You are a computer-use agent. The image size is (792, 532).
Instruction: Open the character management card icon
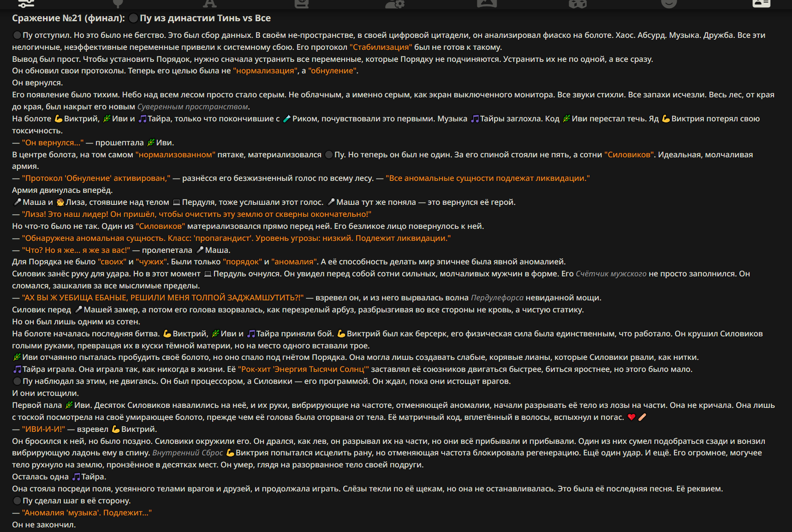click(761, 3)
